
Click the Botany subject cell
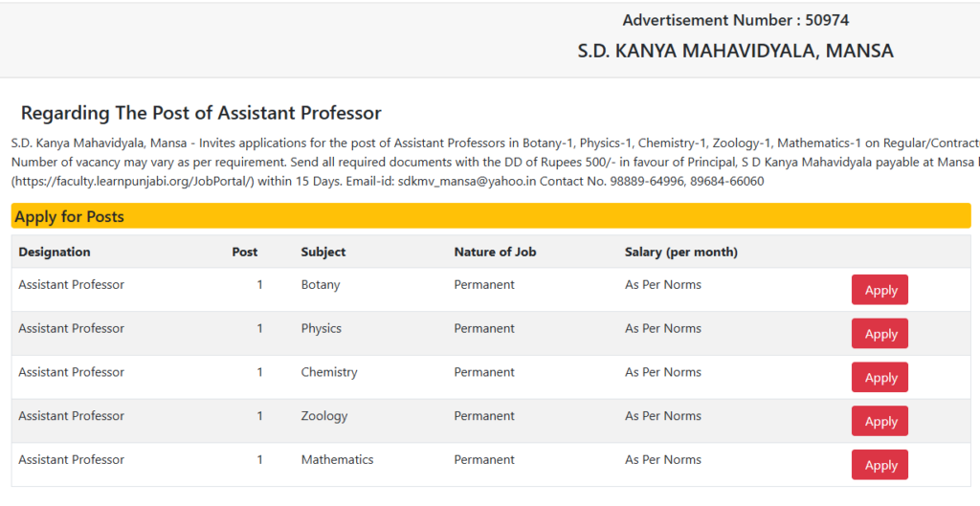[321, 285]
